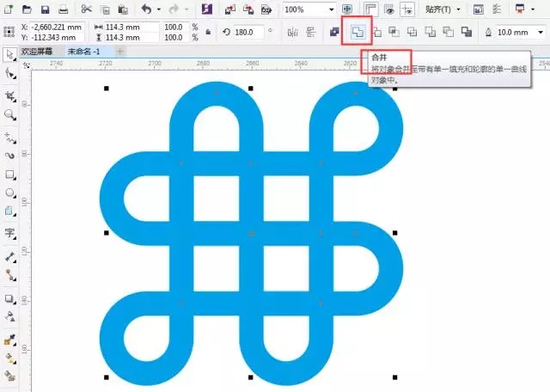The image size is (550, 392).
Task: Click the object width field 114.3 mm
Action: (131, 27)
